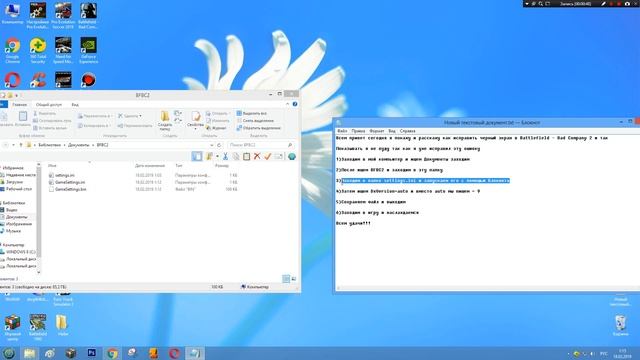The height and width of the screenshot is (360, 640).
Task: Open the CCleaner desktop shortcut
Action: [38, 80]
